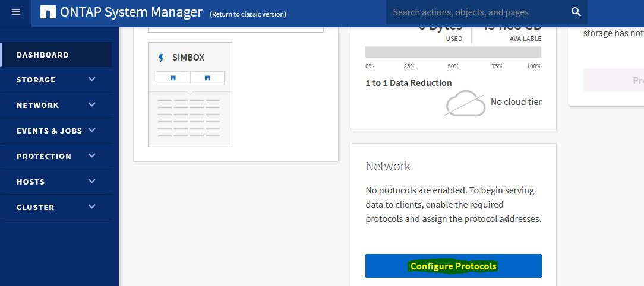
Task: Expand the HOSTS menu chevron
Action: [x=92, y=181]
